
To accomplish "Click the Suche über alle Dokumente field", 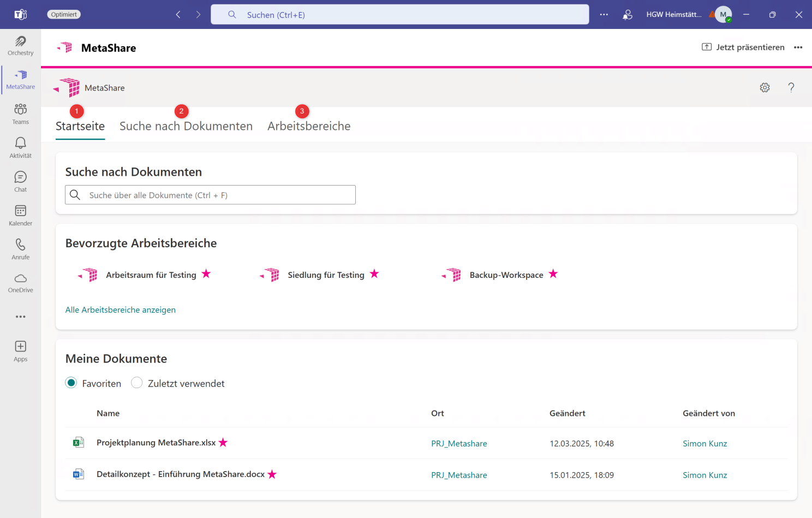I will pyautogui.click(x=211, y=195).
